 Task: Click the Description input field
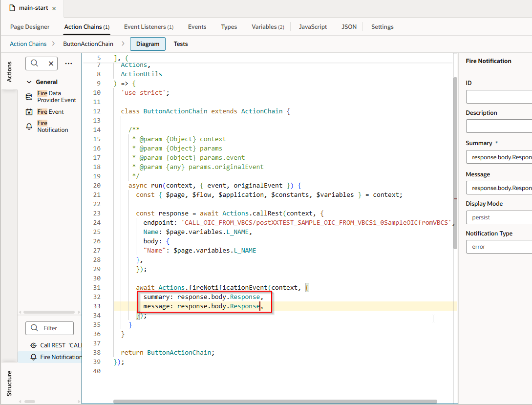pos(498,127)
